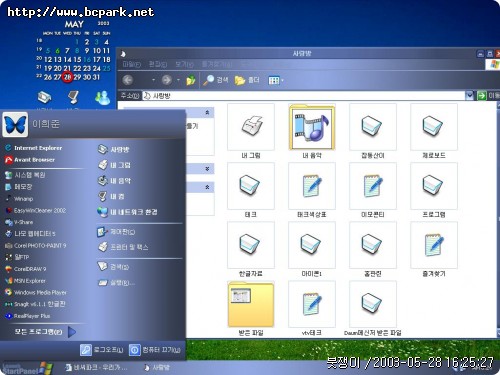Open 시스템 복원 from the start menu
The image size is (500, 375).
click(x=25, y=175)
